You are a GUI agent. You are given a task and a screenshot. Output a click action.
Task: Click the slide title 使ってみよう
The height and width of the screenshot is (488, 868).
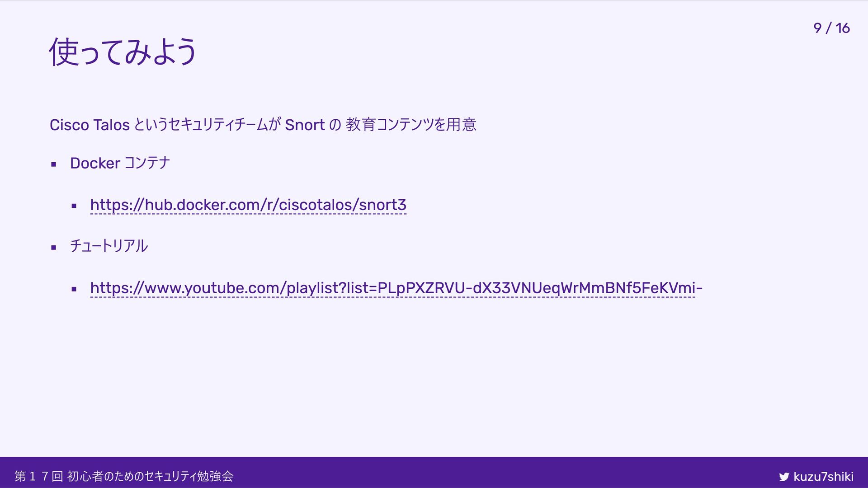(x=123, y=52)
